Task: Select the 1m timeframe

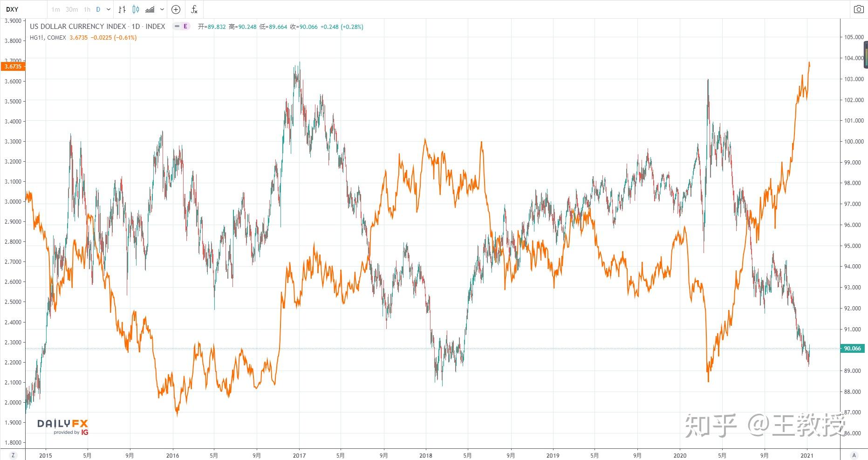Action: click(x=55, y=9)
